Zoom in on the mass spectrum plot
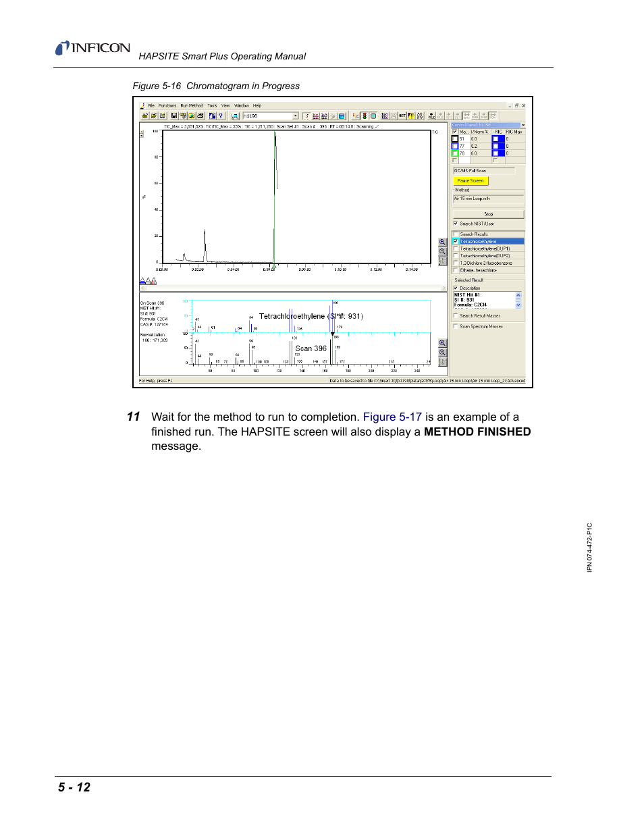 (x=442, y=343)
